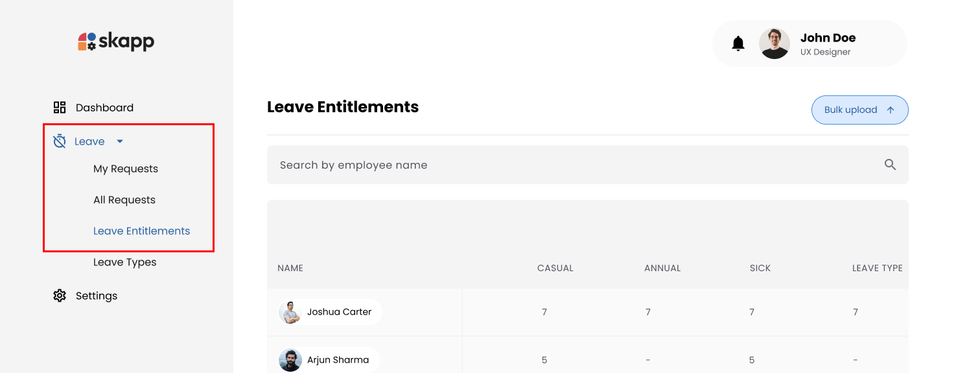
Task: Open the Joshua Carter name chip
Action: (339, 312)
